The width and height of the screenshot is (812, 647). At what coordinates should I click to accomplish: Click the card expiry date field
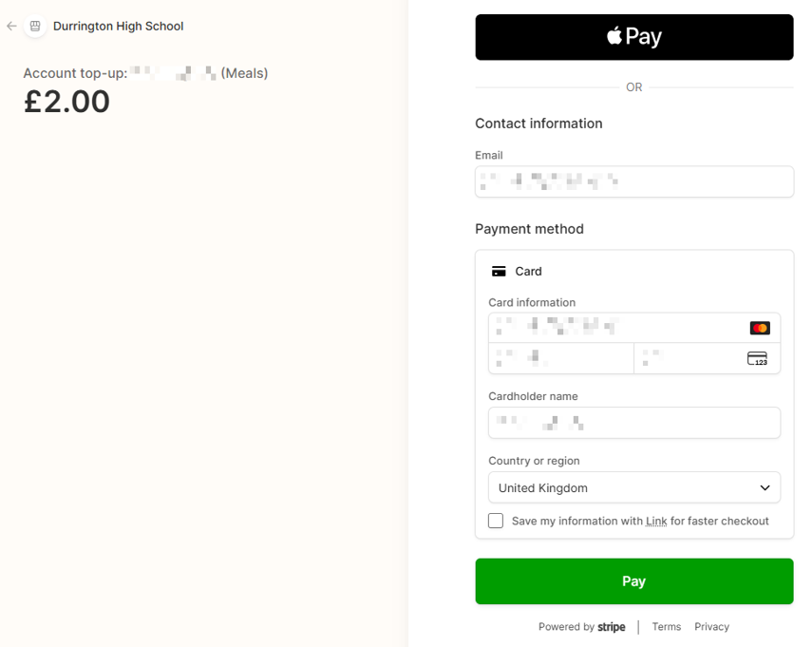(561, 358)
